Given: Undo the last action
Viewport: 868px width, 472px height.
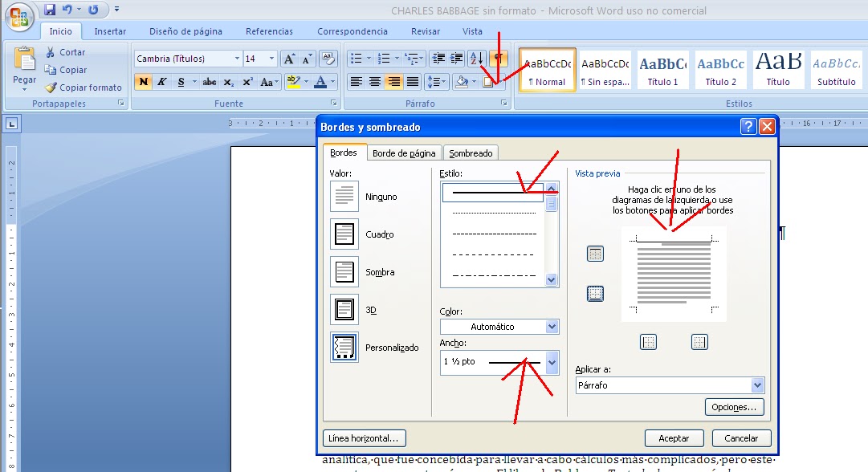Looking at the screenshot, I should click(x=67, y=10).
